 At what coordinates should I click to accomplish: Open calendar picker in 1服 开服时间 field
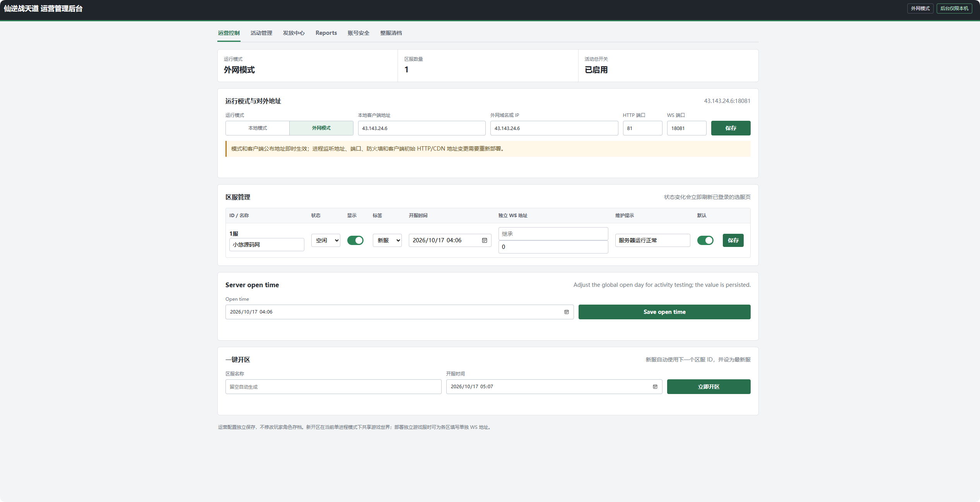pyautogui.click(x=484, y=240)
